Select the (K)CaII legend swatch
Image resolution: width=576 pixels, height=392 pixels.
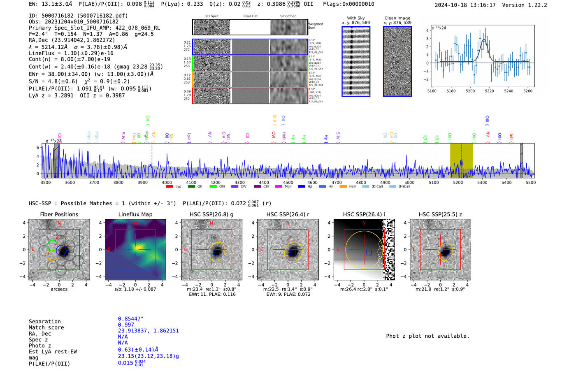pos(366,186)
